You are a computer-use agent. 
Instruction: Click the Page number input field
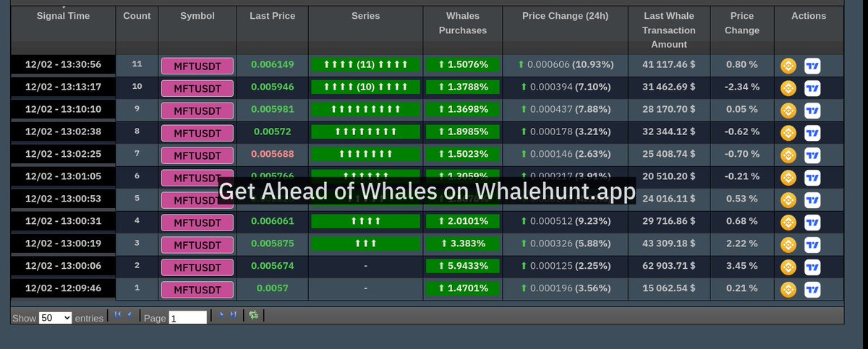187,318
